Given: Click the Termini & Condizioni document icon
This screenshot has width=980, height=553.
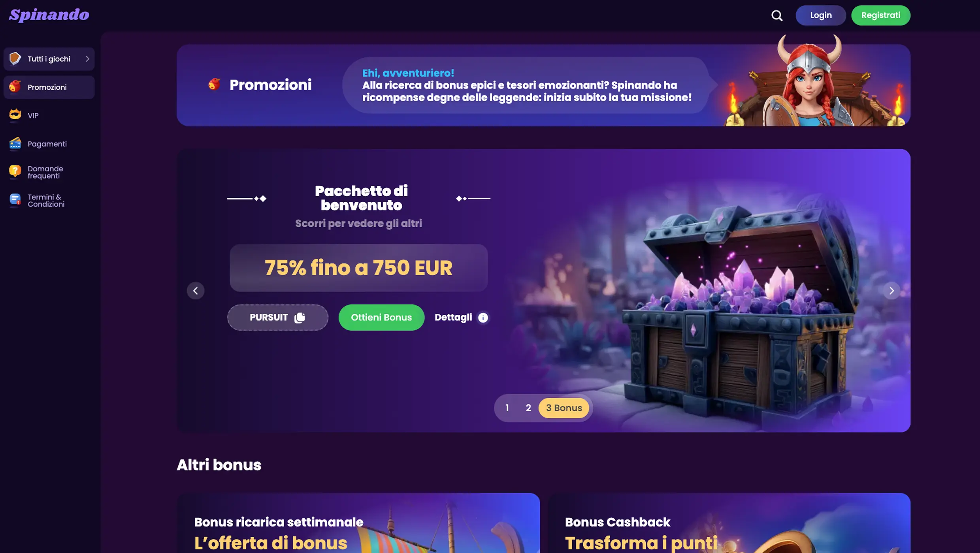Looking at the screenshot, I should pos(15,200).
